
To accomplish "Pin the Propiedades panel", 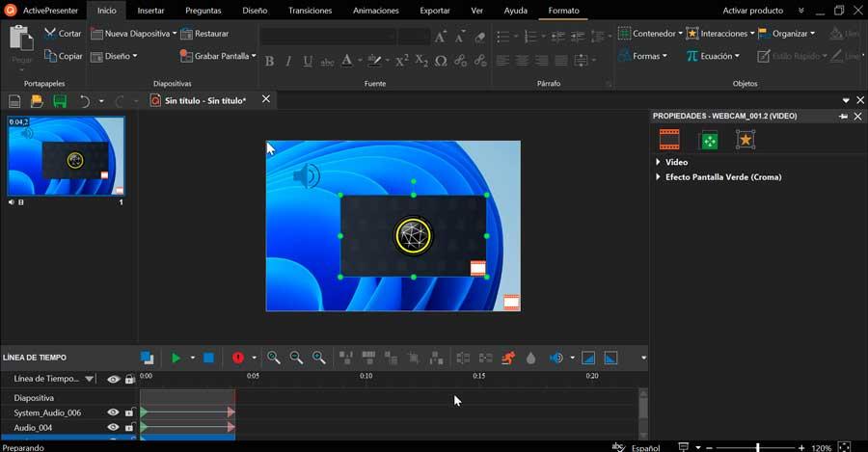I will coord(843,117).
